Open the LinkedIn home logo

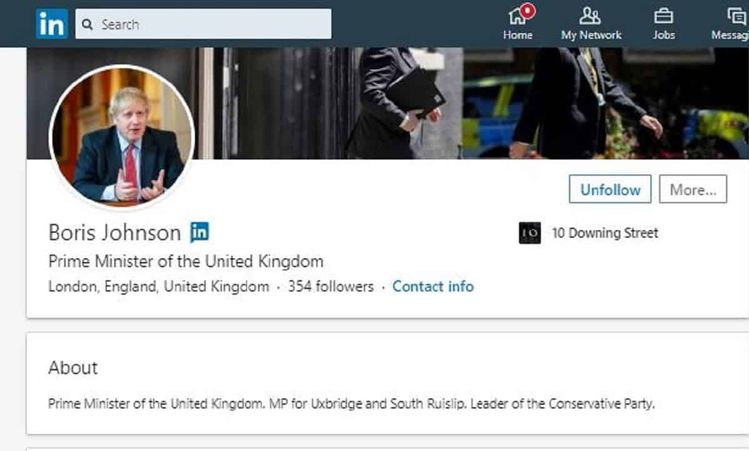(x=52, y=24)
